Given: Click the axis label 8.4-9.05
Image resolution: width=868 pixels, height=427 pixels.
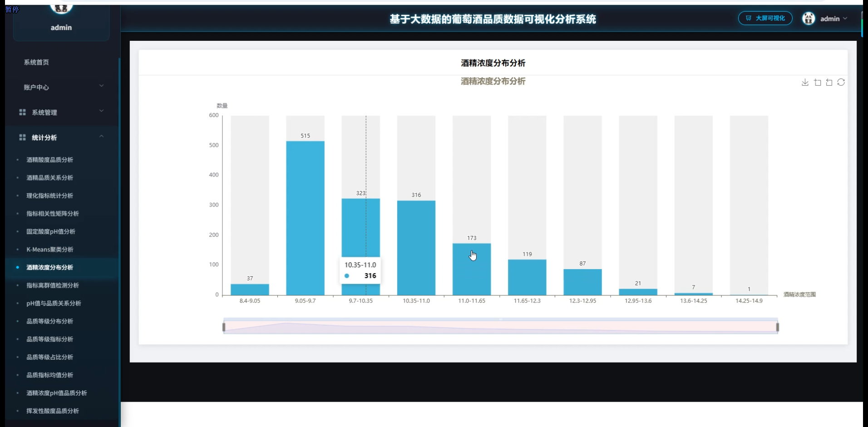Looking at the screenshot, I should (250, 301).
